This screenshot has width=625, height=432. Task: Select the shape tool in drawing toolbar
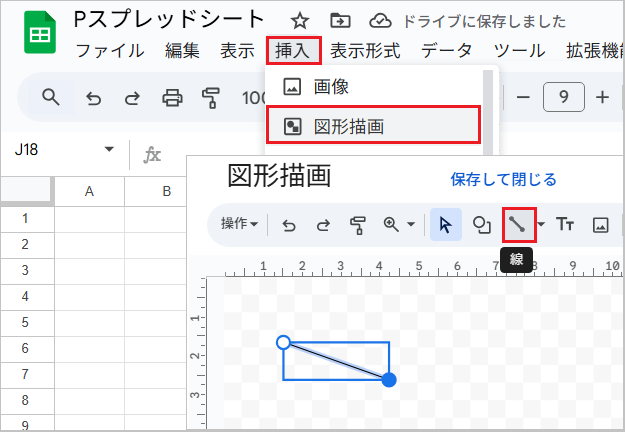(x=482, y=225)
